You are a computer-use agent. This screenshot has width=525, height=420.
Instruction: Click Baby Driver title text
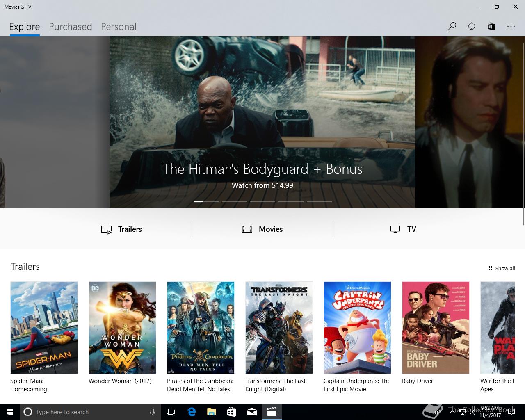click(x=418, y=381)
